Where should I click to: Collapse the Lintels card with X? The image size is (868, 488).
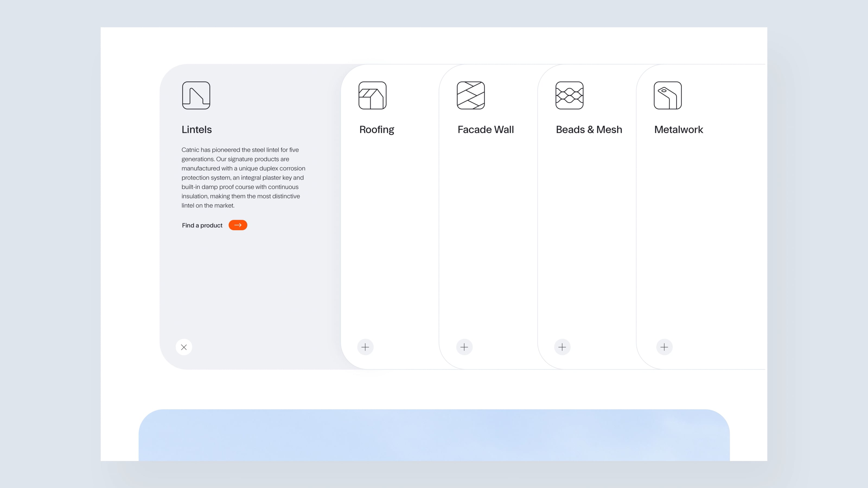tap(184, 347)
